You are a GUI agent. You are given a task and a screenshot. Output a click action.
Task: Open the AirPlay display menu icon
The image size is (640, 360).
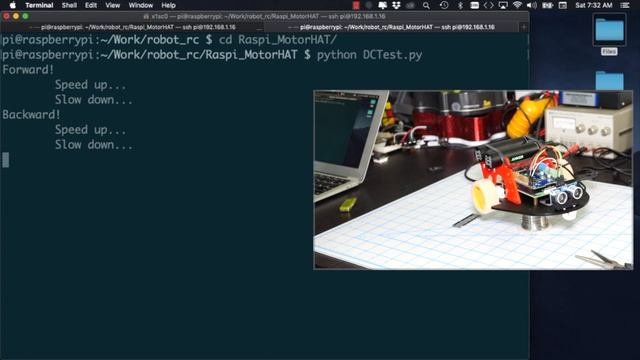[x=503, y=5]
